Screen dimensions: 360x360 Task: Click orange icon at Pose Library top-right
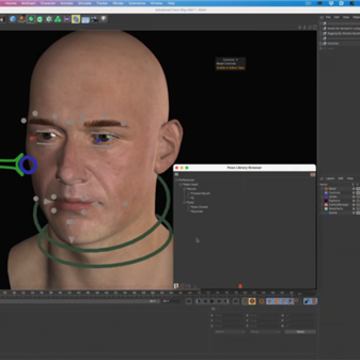313,174
